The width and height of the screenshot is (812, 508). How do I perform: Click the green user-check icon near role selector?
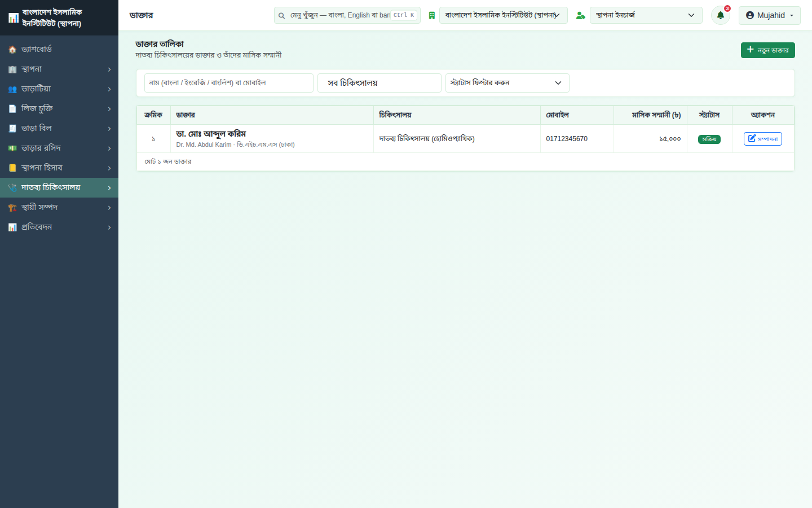pos(580,15)
